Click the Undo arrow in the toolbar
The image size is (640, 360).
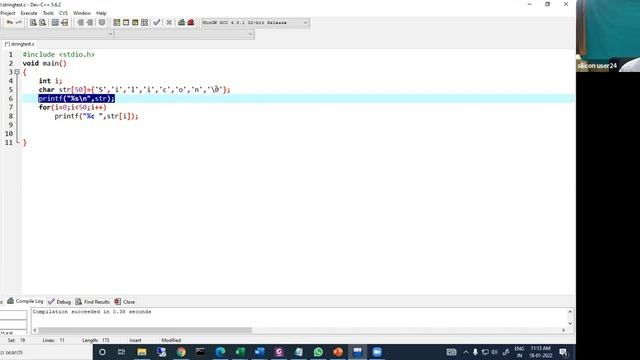click(x=9, y=22)
